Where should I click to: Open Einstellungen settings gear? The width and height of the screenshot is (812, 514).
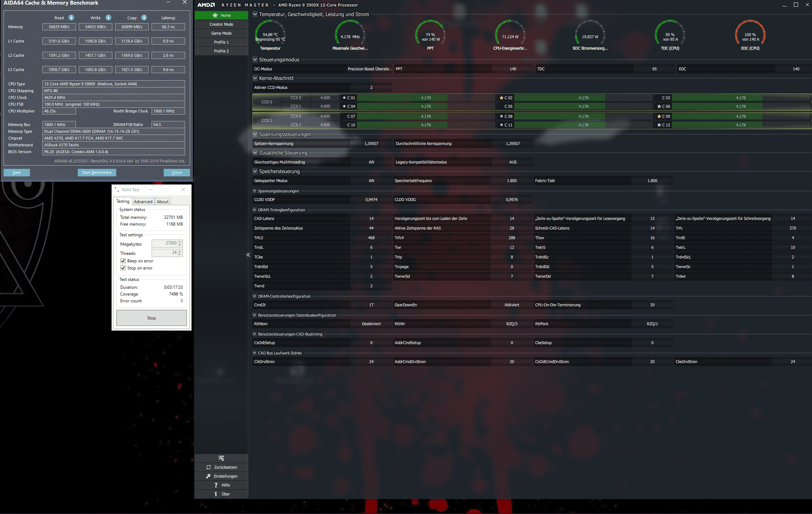208,476
